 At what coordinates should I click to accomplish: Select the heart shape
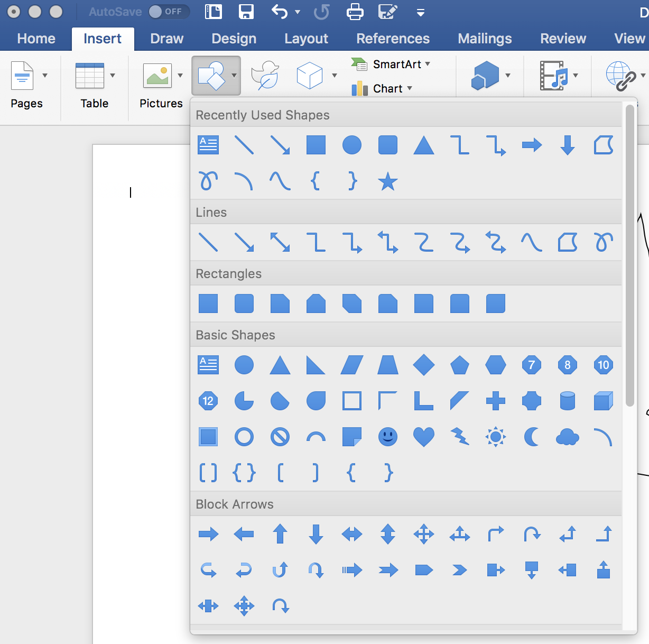pos(424,437)
